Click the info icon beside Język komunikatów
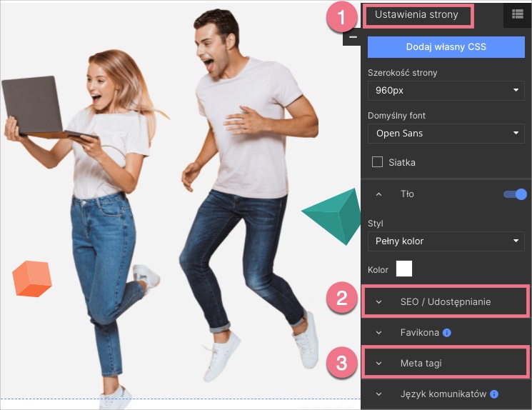 click(x=494, y=394)
